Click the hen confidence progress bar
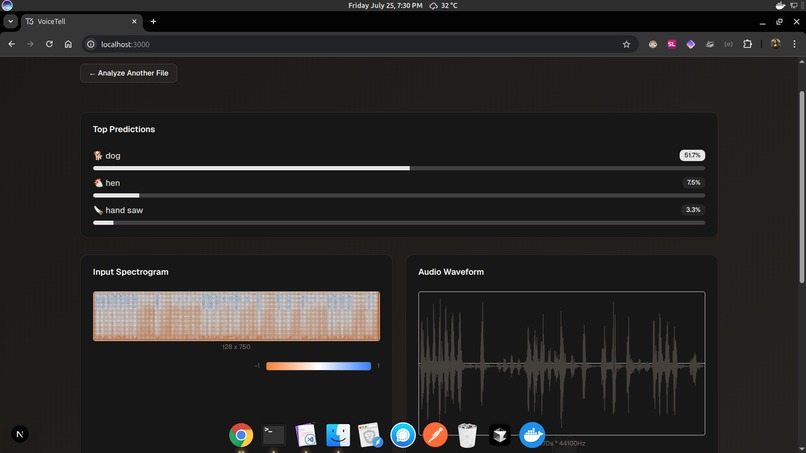 click(x=399, y=195)
